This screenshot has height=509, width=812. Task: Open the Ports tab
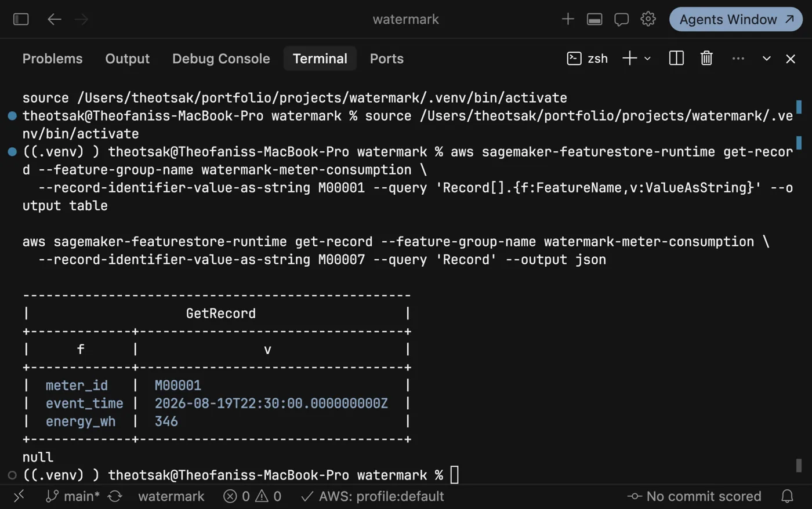click(x=386, y=59)
